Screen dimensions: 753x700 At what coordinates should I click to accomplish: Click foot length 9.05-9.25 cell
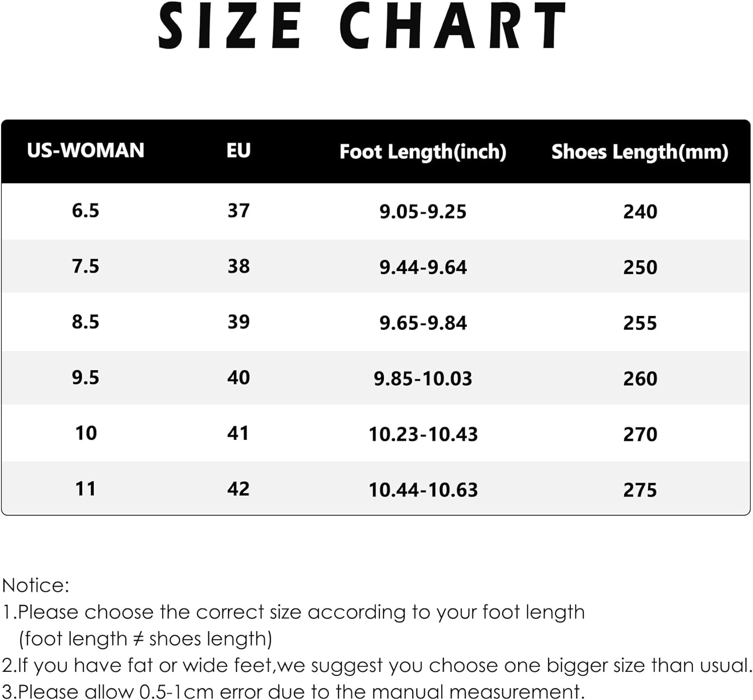click(423, 212)
